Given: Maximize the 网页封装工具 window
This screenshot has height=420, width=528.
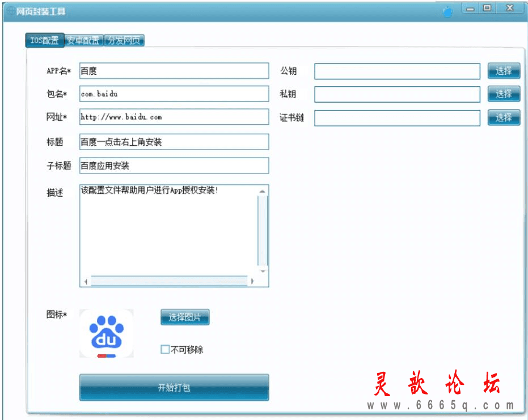Looking at the screenshot, I should coord(487,8).
